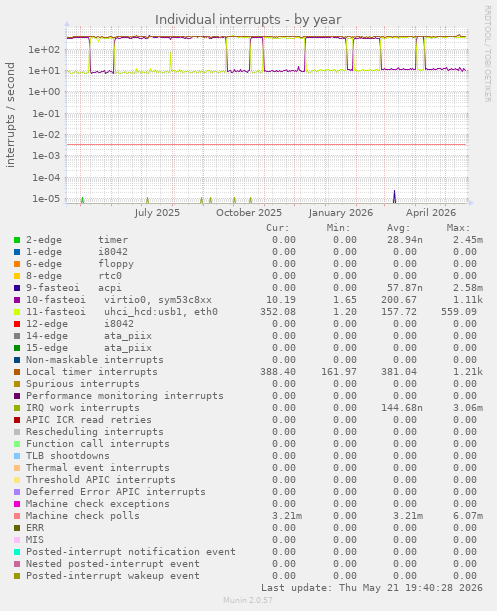Click the October 2025 x-axis label
Viewport: 497px width, 611px height.
click(249, 213)
